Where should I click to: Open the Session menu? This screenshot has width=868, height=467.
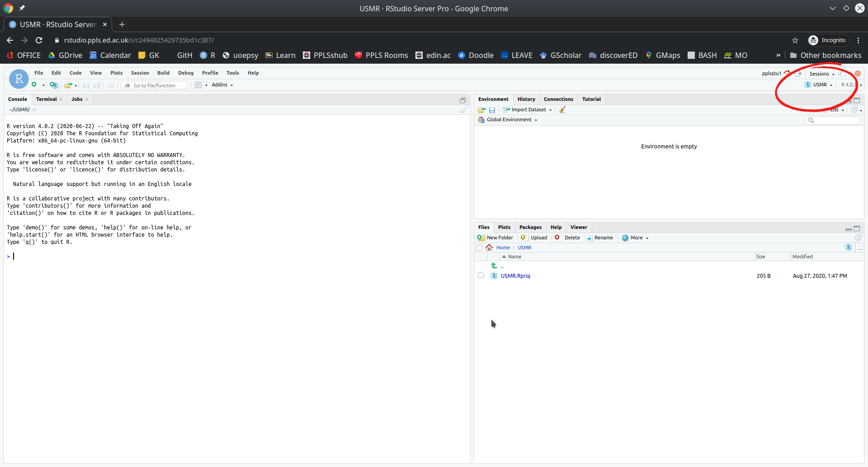(x=140, y=73)
